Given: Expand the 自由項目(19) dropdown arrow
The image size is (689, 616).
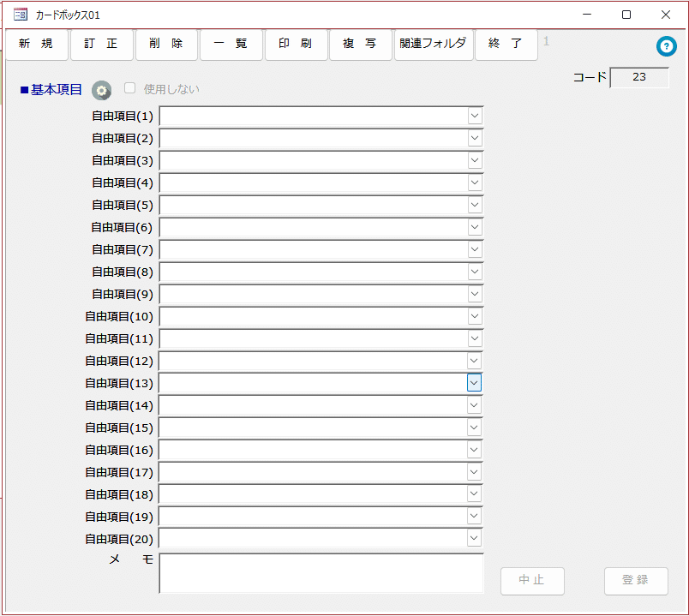Looking at the screenshot, I should 474,517.
